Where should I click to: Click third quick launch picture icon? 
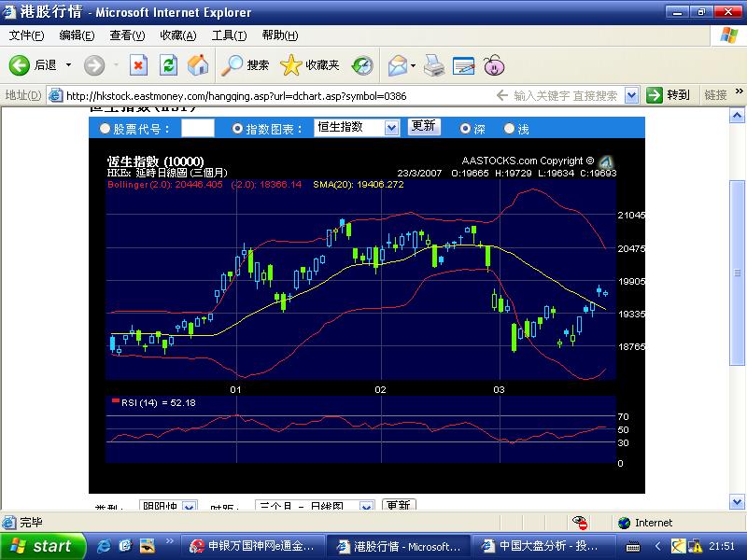click(148, 546)
